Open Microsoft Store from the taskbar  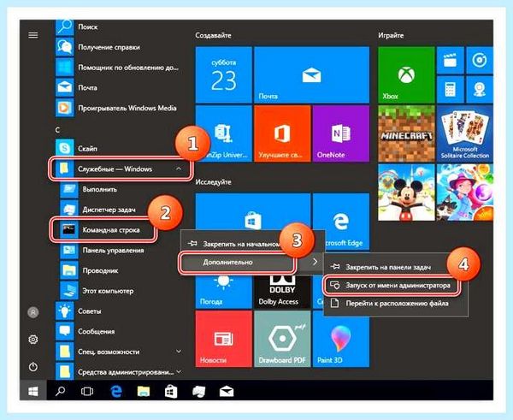(x=171, y=391)
